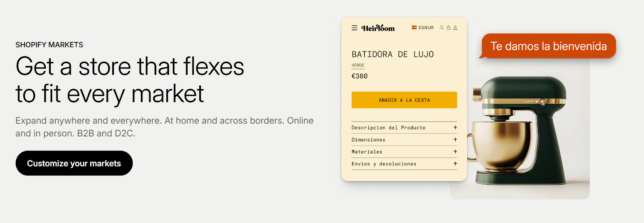Viewport: 644px width, 223px height.
Task: Click the Customize your markets button
Action: point(74,163)
